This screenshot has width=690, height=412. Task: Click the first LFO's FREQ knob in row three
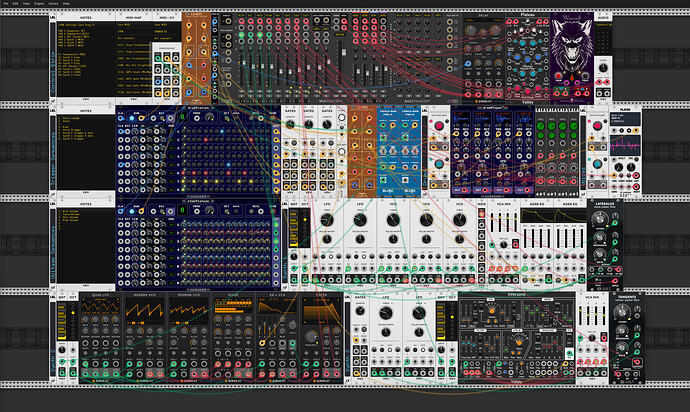[327, 220]
